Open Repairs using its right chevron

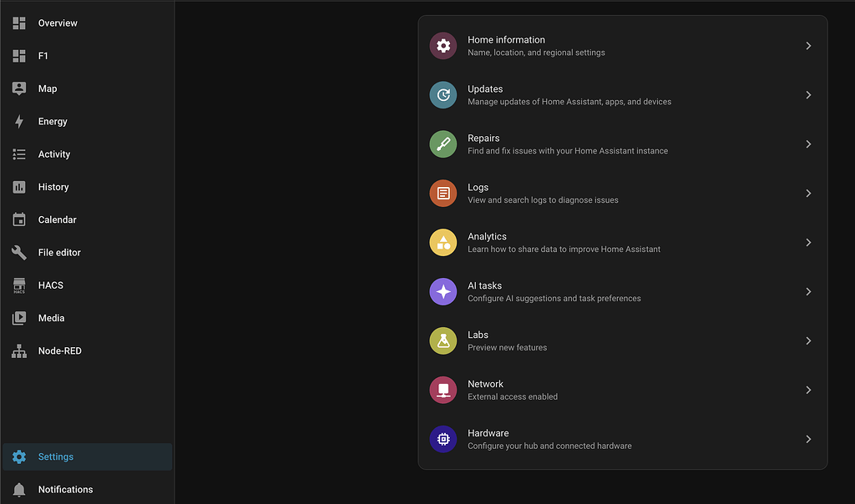808,144
